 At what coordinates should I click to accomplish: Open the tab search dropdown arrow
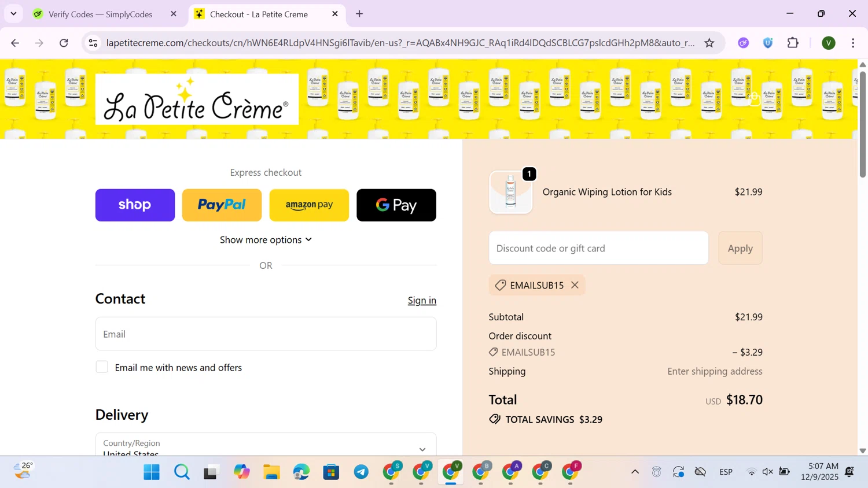click(x=13, y=14)
